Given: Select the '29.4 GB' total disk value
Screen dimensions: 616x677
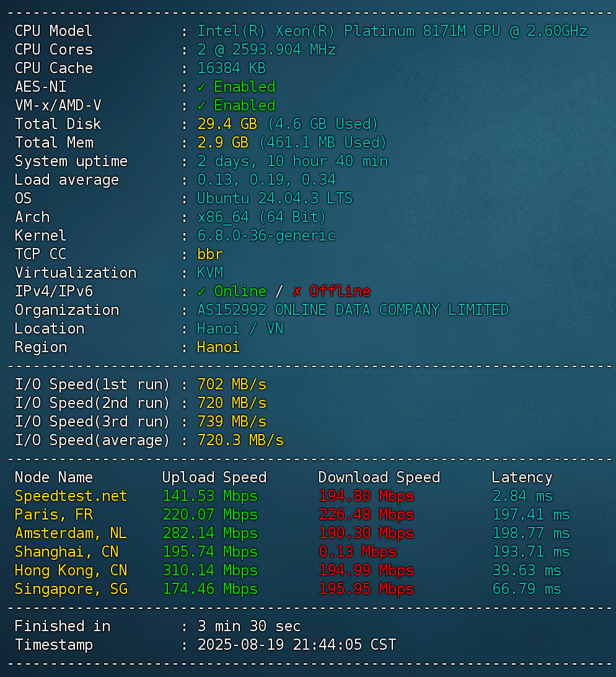Looking at the screenshot, I should 227,124.
